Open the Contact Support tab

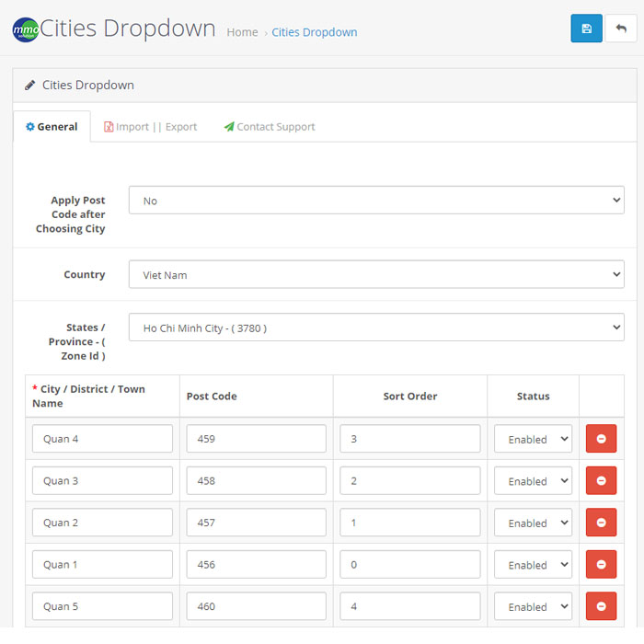[x=269, y=127]
